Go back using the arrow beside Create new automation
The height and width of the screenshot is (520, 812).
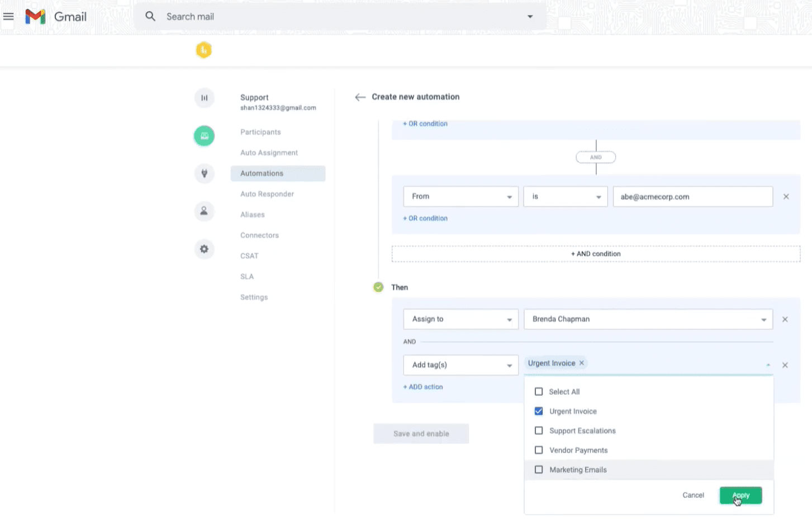[360, 97]
